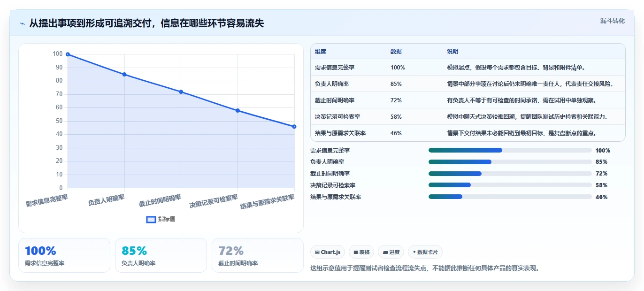This screenshot has width=644, height=291.
Task: Open the 100% 需求信息完整率 stat card
Action: click(64, 255)
